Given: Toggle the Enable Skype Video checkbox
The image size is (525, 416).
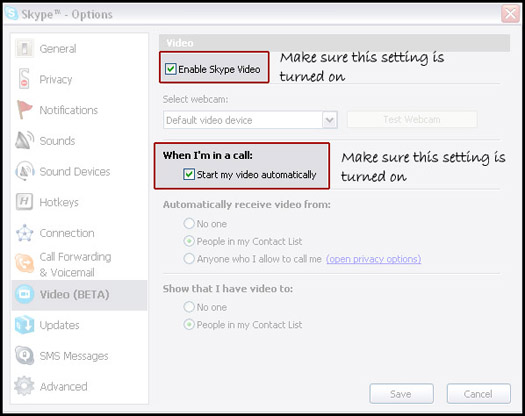Looking at the screenshot, I should click(x=171, y=69).
